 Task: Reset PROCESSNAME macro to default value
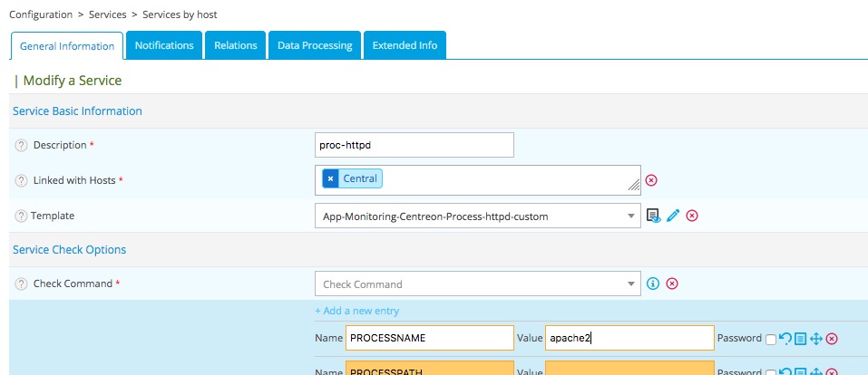click(785, 339)
